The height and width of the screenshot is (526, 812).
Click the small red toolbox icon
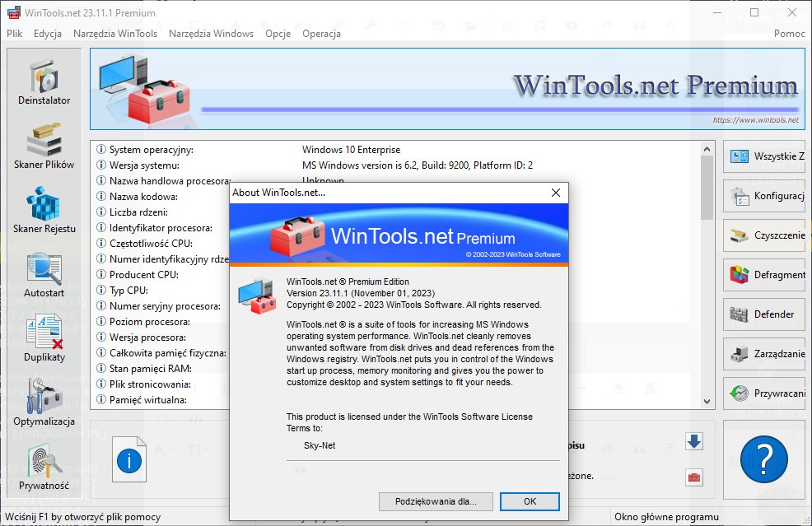point(694,477)
